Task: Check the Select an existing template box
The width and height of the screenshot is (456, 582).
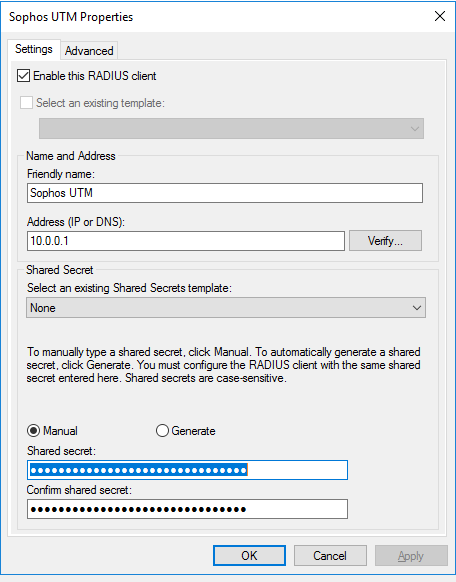Action: (26, 102)
